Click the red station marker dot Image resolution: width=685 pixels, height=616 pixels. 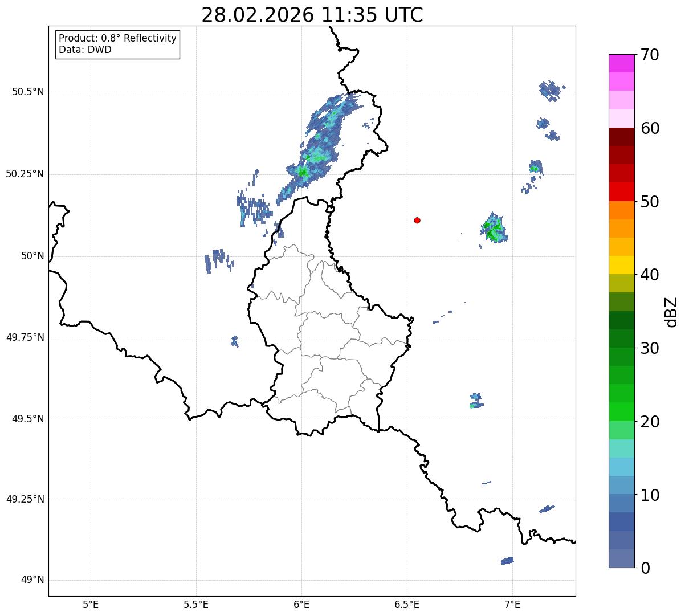pos(417,220)
